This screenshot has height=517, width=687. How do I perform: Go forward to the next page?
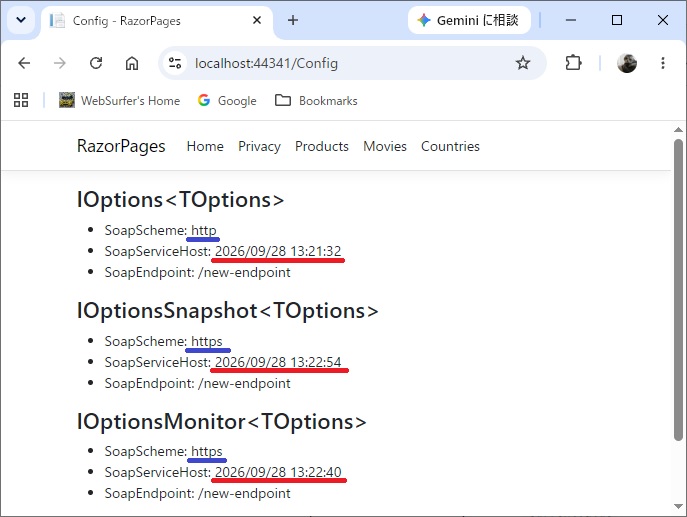pos(60,63)
